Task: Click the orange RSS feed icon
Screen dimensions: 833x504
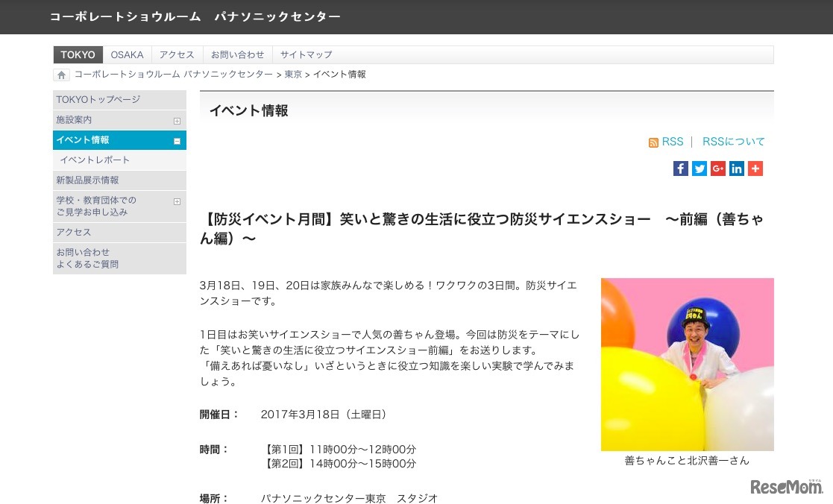Action: 654,142
